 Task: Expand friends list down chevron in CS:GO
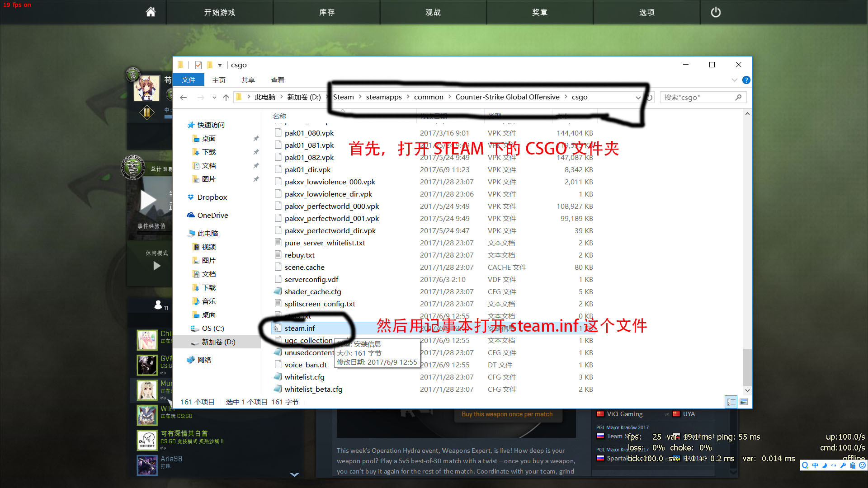pos(294,474)
